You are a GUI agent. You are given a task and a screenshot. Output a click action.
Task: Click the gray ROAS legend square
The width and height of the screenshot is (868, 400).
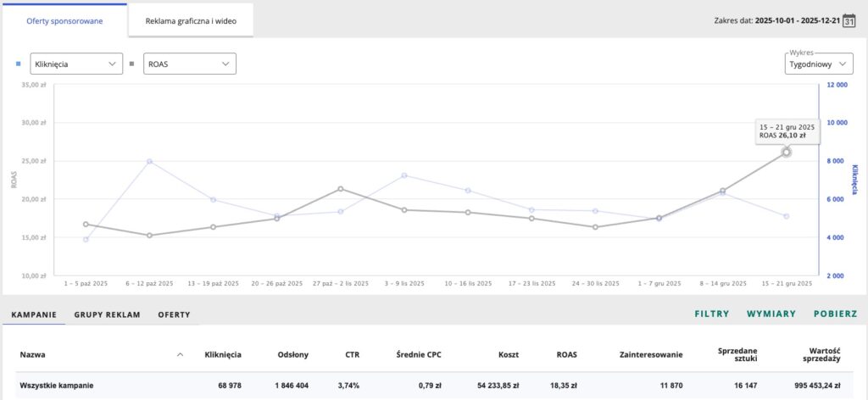coord(131,64)
